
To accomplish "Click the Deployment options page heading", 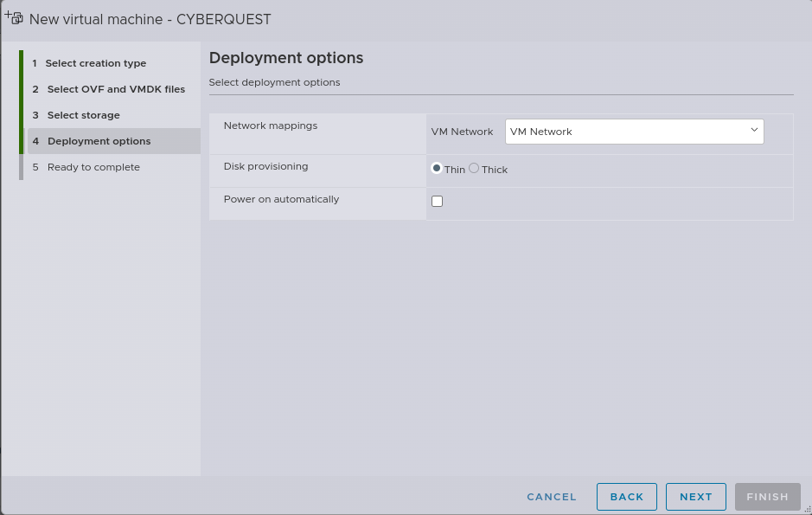I will (285, 58).
